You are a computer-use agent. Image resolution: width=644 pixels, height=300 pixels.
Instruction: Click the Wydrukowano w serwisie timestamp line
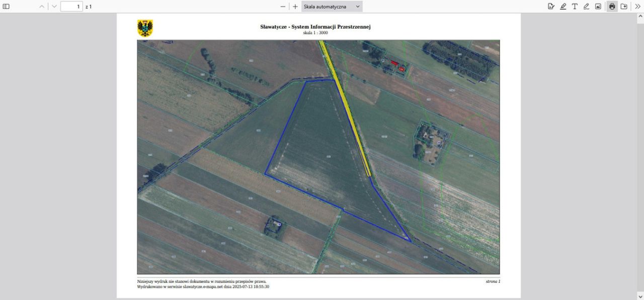click(203, 287)
